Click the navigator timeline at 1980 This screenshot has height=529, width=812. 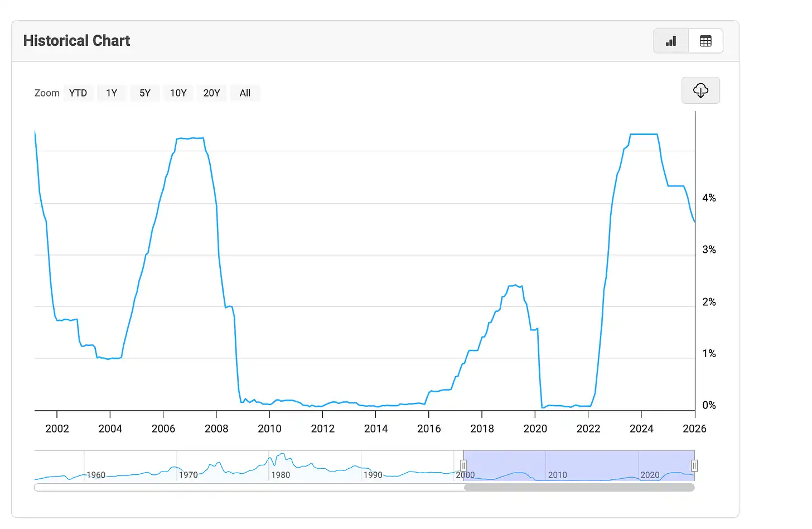click(x=280, y=474)
